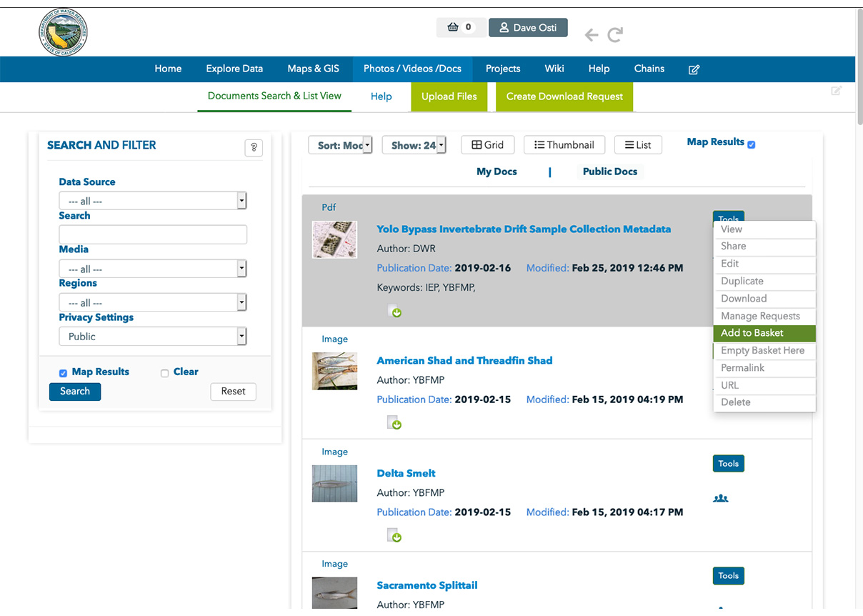Open Chains navigation item
The height and width of the screenshot is (616, 863).
click(x=649, y=69)
